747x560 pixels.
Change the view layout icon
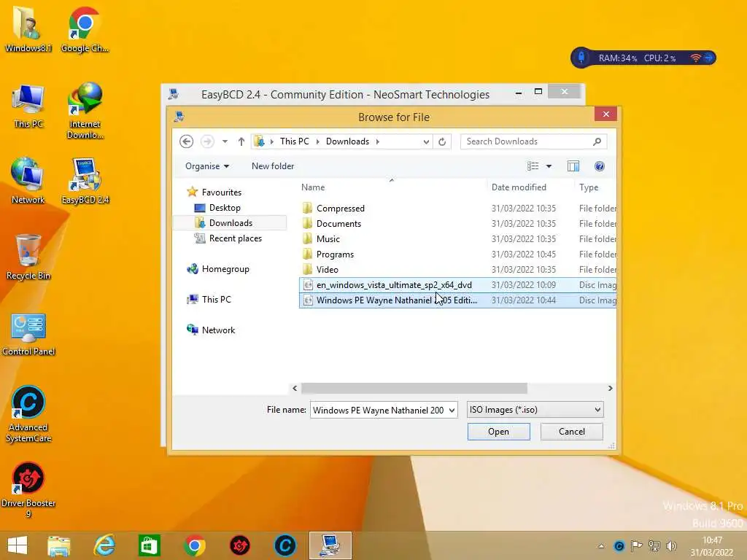pos(533,166)
